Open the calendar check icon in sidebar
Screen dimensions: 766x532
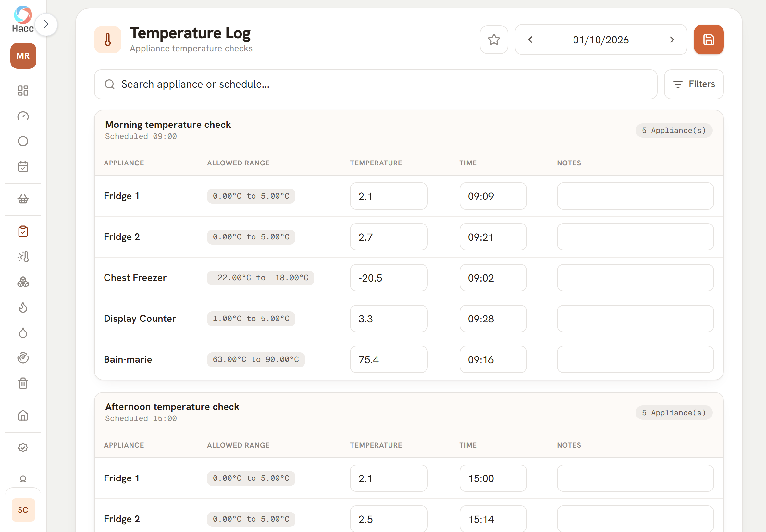point(23,167)
